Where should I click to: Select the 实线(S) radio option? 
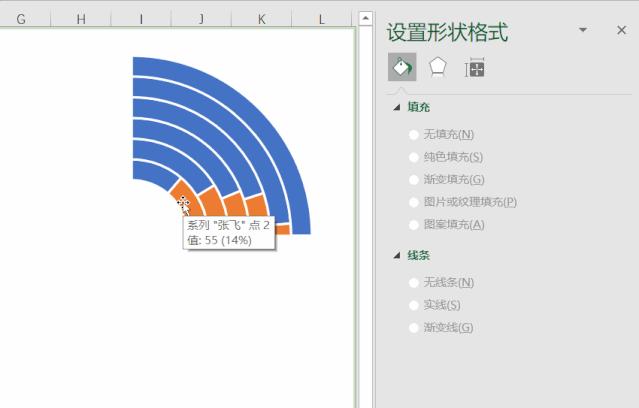pos(414,305)
